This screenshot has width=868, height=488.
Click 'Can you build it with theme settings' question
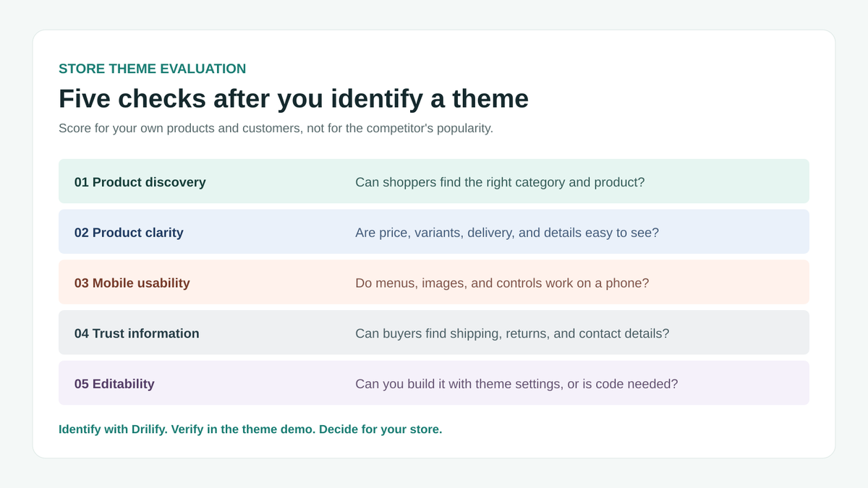point(516,384)
